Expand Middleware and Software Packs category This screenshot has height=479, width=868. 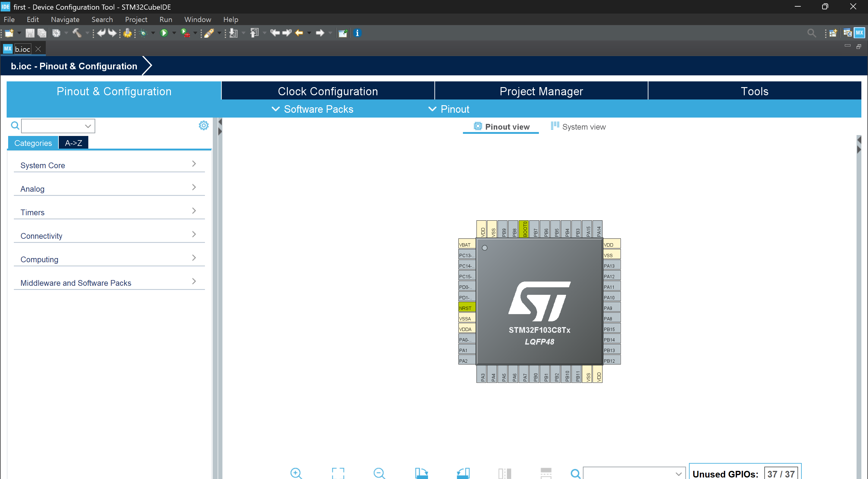click(x=109, y=283)
